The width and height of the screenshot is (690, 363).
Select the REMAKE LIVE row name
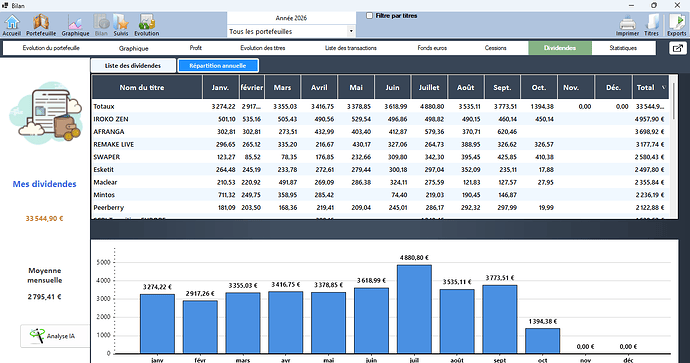point(114,144)
